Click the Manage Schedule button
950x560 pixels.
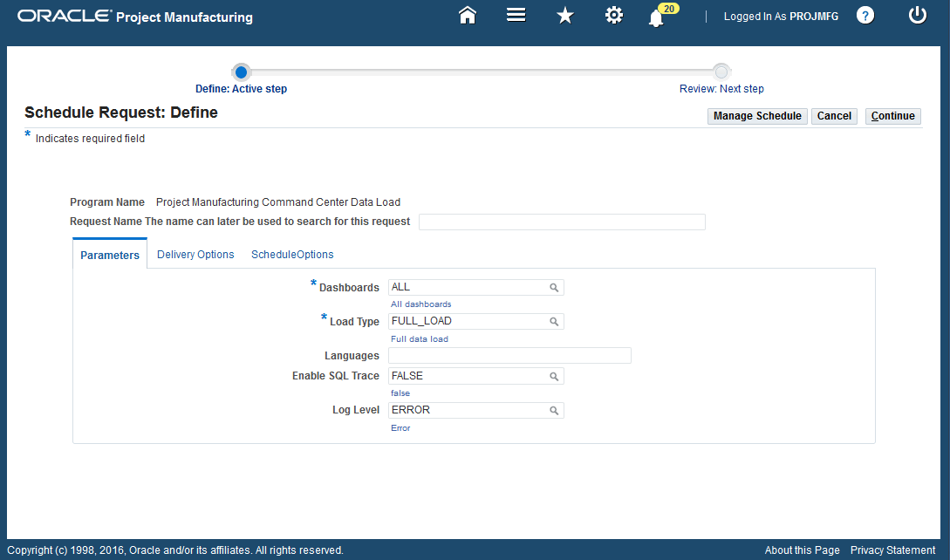(757, 116)
